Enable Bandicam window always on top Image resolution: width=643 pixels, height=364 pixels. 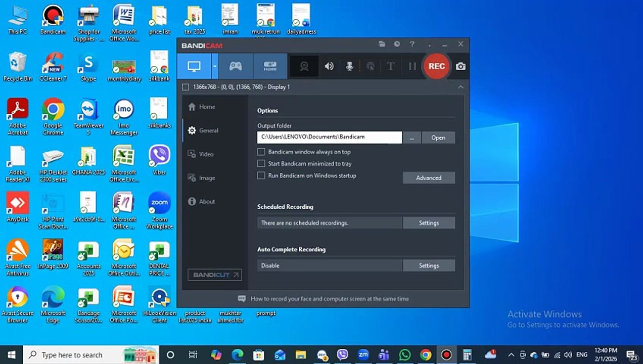[261, 152]
